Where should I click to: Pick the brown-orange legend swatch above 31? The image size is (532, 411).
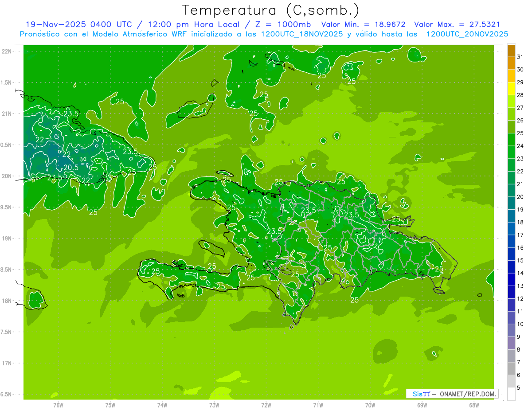pos(511,51)
